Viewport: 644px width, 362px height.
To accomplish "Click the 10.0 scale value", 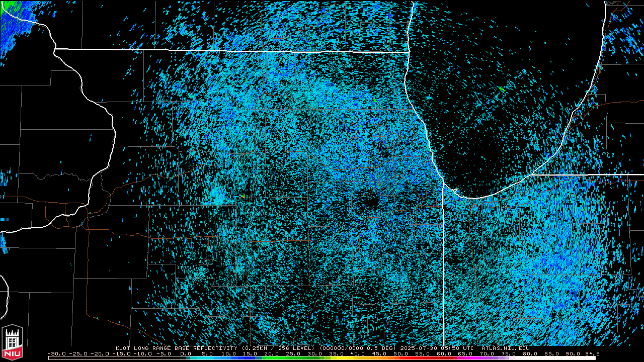I will (229, 353).
